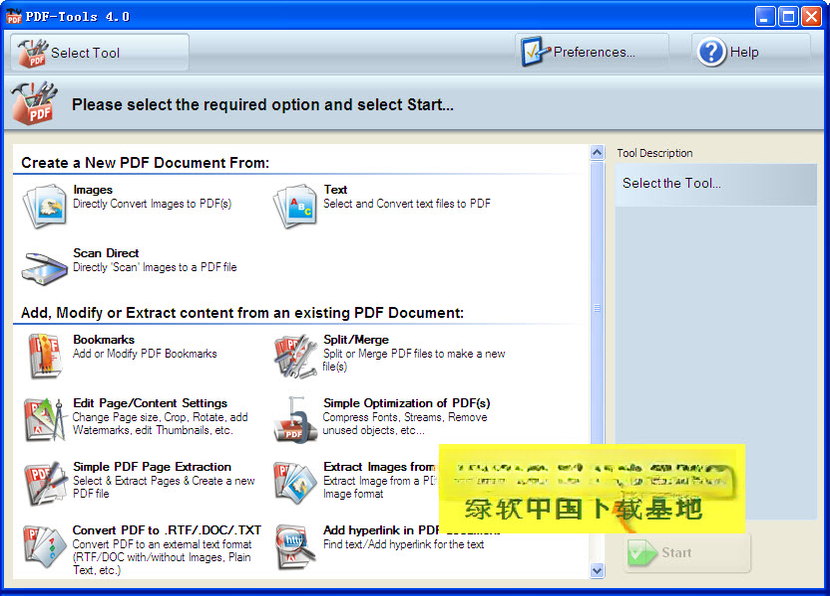
Task: Click the tool list scrollbar thumb
Action: point(597,308)
